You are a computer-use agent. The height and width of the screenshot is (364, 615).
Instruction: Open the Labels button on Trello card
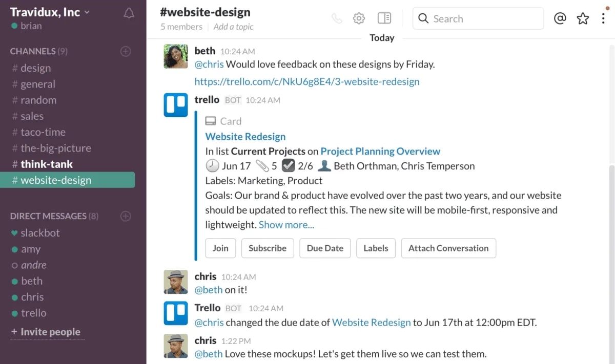coord(376,248)
